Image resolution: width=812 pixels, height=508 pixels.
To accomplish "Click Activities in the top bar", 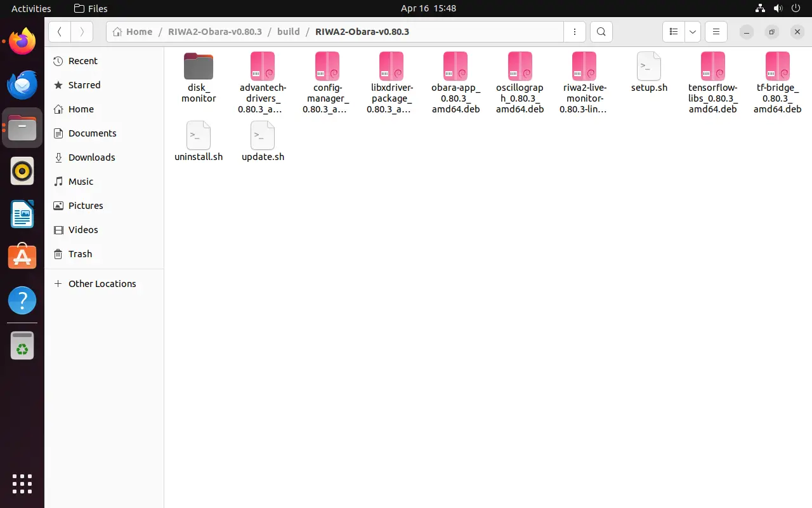I will 30,8.
